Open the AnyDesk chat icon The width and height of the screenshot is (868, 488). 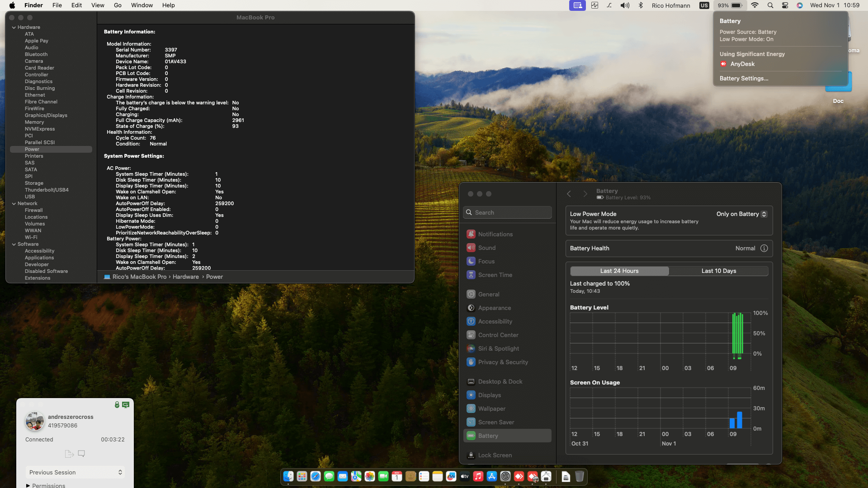[81, 454]
